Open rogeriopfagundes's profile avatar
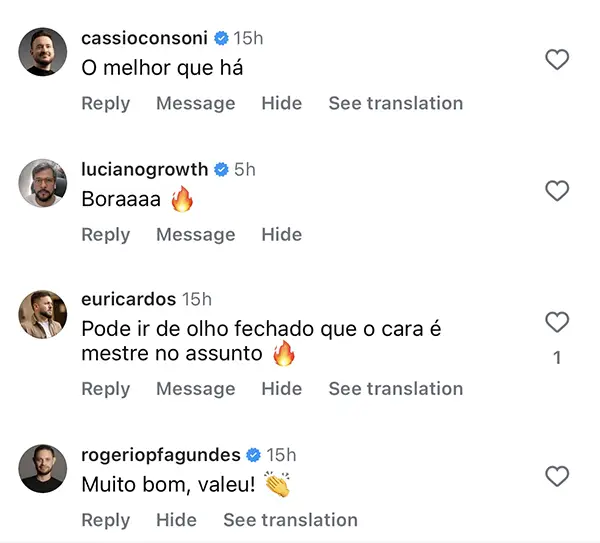Viewport: 600px width, 543px height. pos(43,469)
